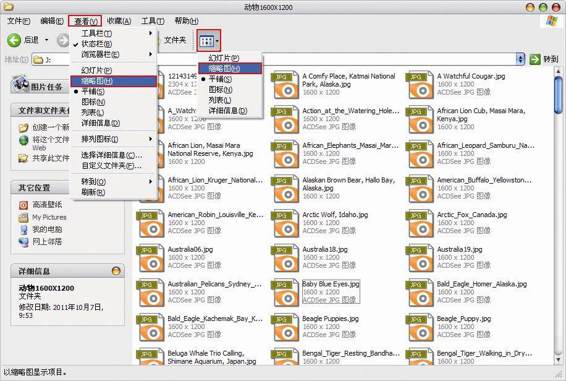Expand 排列图标 submenu
Viewport: 566px width, 381px height.
click(x=151, y=139)
